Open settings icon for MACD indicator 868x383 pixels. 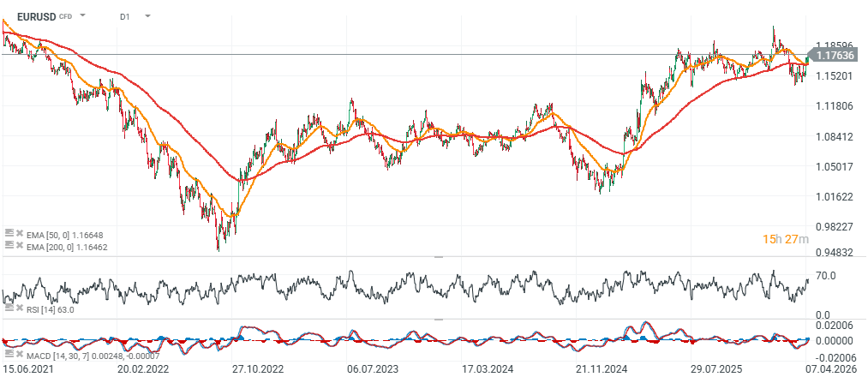(9, 353)
